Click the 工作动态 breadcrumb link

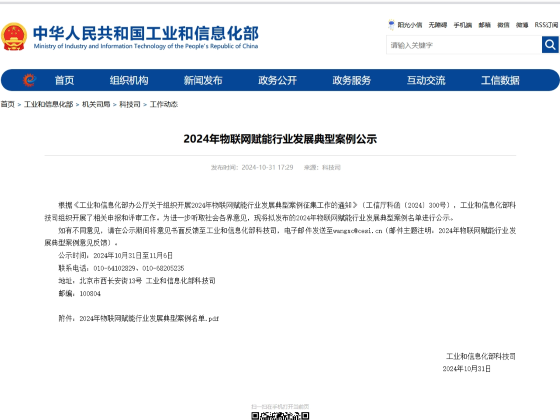coord(164,104)
